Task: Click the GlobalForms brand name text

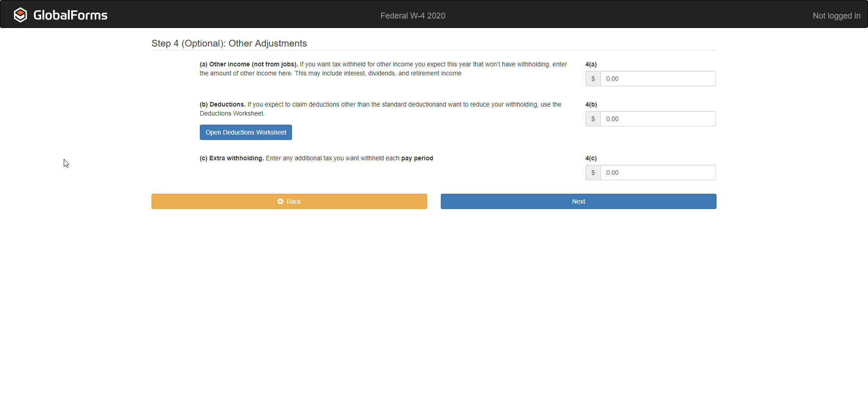Action: click(71, 15)
